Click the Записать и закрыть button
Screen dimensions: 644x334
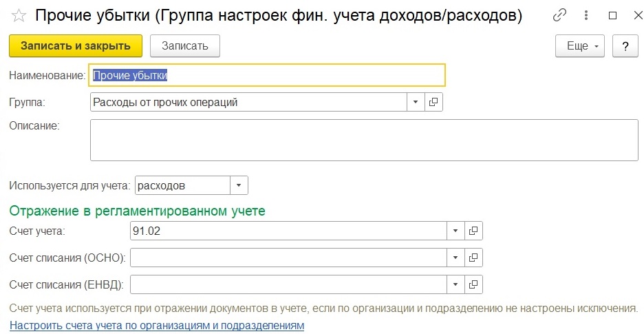[x=76, y=45]
